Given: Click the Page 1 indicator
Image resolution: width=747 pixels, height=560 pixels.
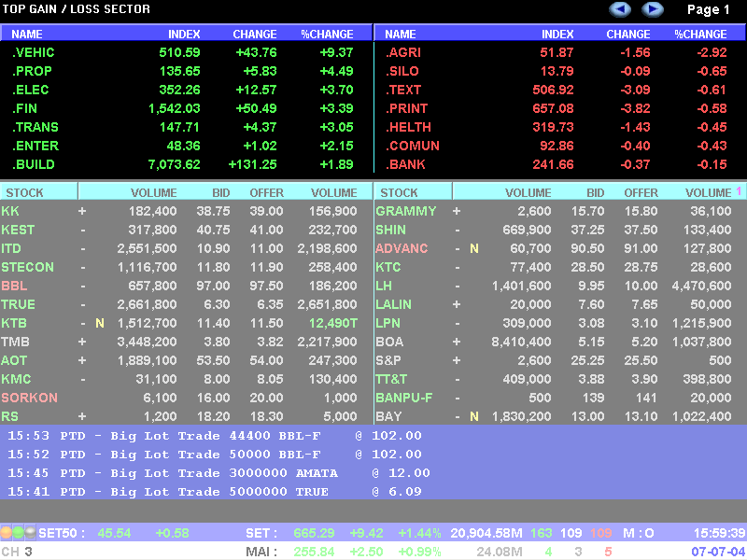Looking at the screenshot, I should 708,9.
